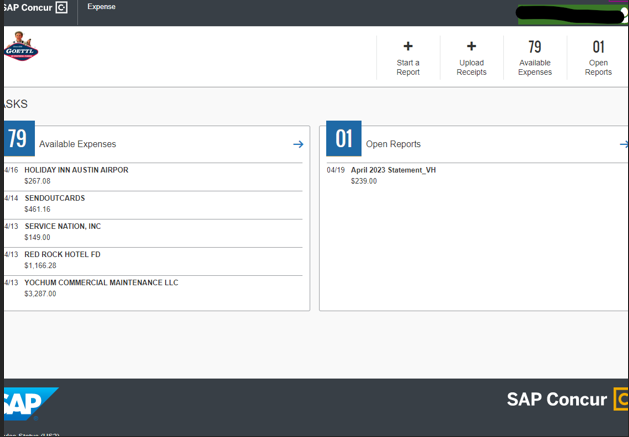629x437 pixels.
Task: Click the plus icon above Start a Report
Action: pos(408,46)
